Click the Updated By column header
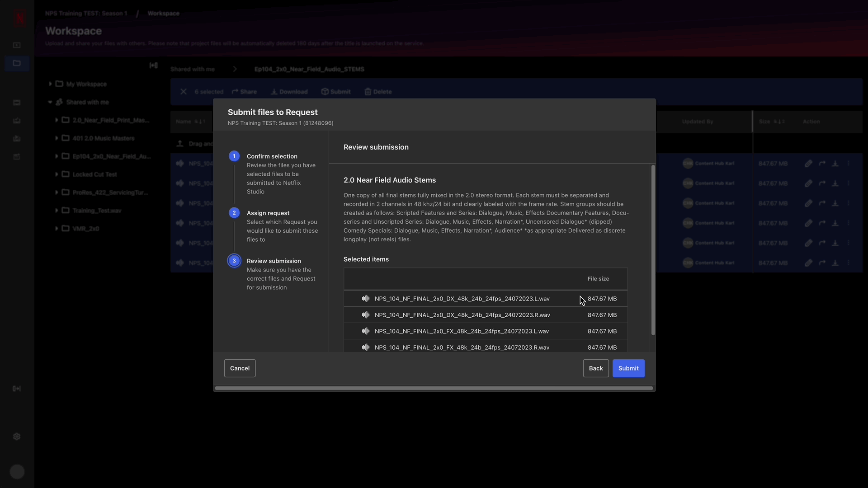The width and height of the screenshot is (868, 488). [698, 122]
